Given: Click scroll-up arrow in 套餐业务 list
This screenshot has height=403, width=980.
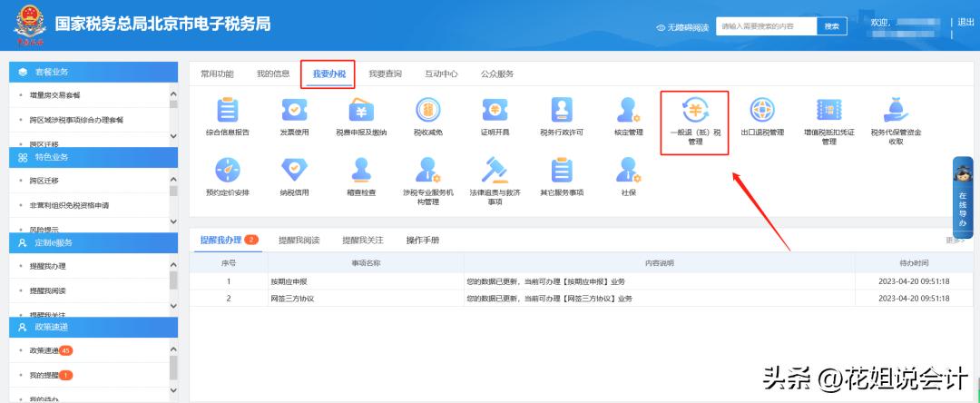Looking at the screenshot, I should (173, 93).
